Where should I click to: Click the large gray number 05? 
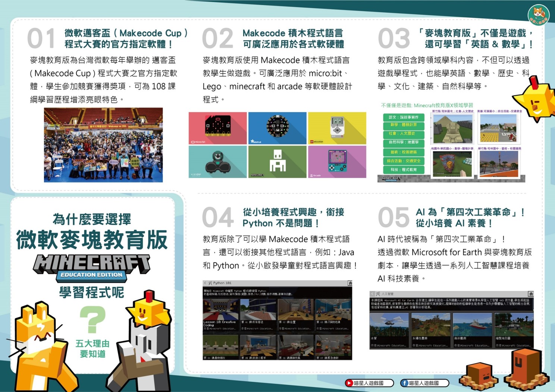(x=393, y=217)
